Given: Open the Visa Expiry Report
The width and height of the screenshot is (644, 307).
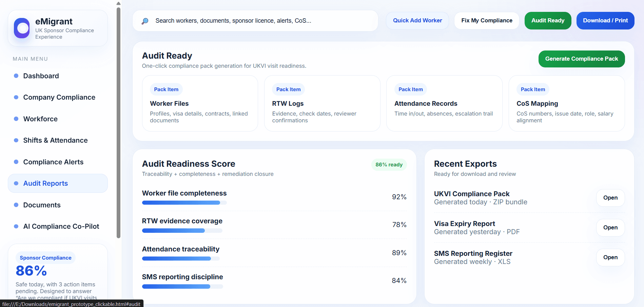Looking at the screenshot, I should [610, 227].
